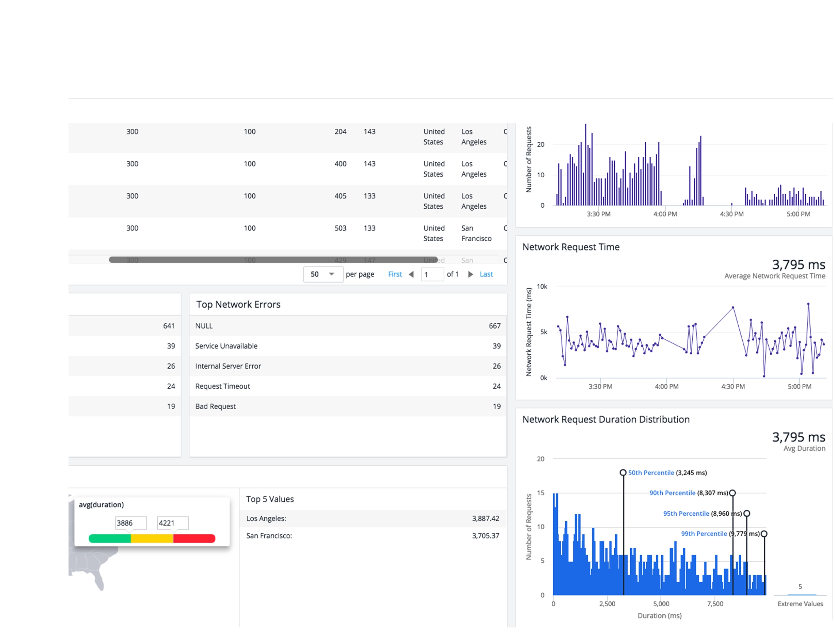This screenshot has height=644, width=835.
Task: Go to previous page arrow
Action: pyautogui.click(x=411, y=274)
